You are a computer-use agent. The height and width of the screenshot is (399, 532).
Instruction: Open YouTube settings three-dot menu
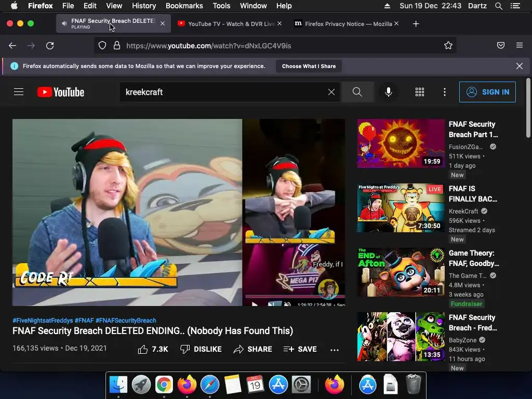click(445, 92)
